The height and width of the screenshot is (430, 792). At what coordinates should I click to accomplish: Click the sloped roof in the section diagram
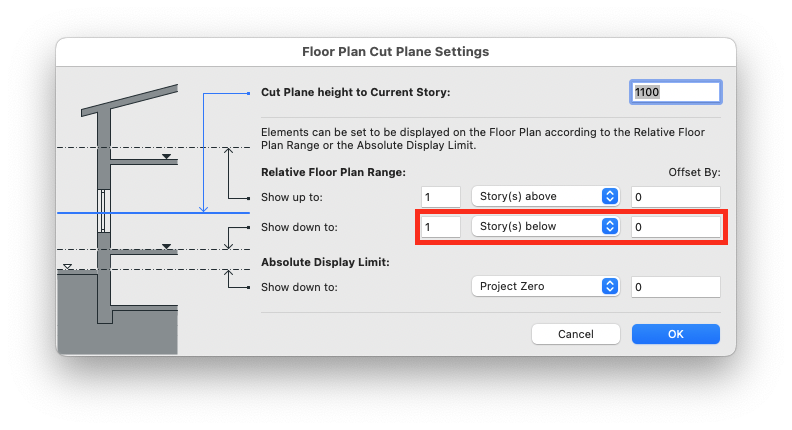point(130,100)
